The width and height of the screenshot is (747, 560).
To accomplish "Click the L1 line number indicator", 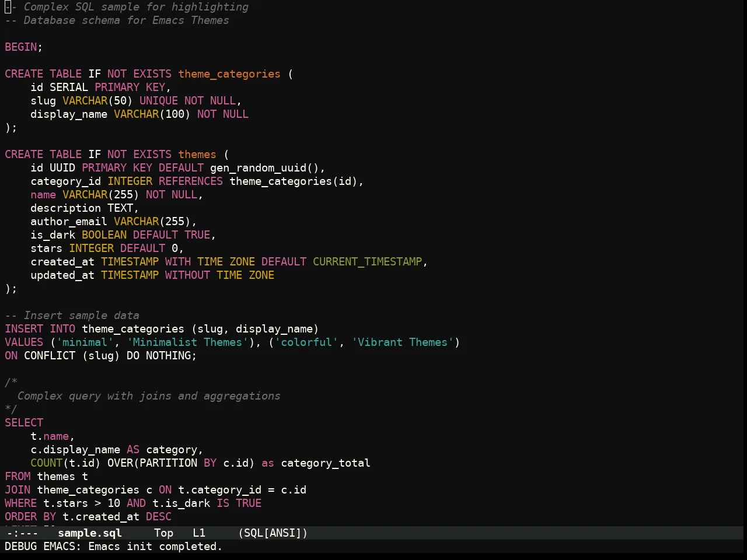I will coord(199,533).
